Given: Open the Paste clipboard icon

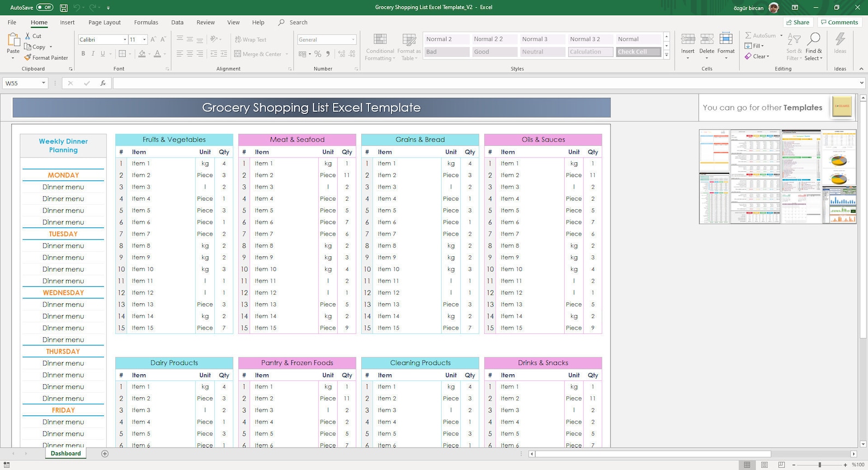Looking at the screenshot, I should point(13,40).
